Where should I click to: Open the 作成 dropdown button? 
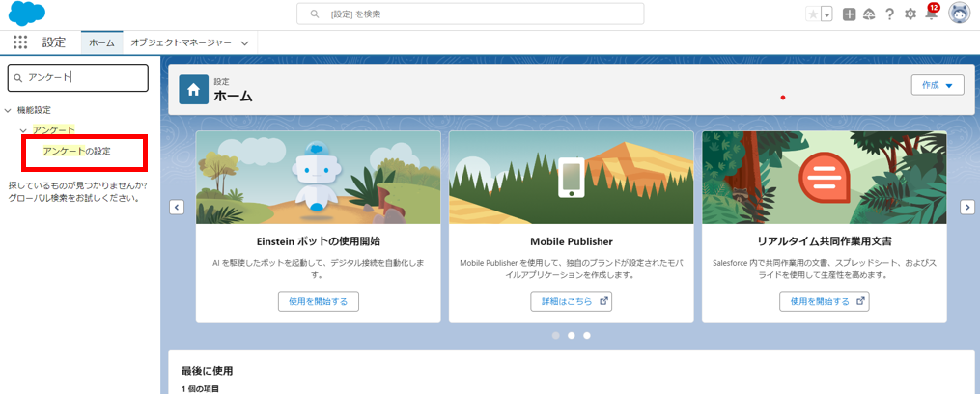[x=938, y=85]
